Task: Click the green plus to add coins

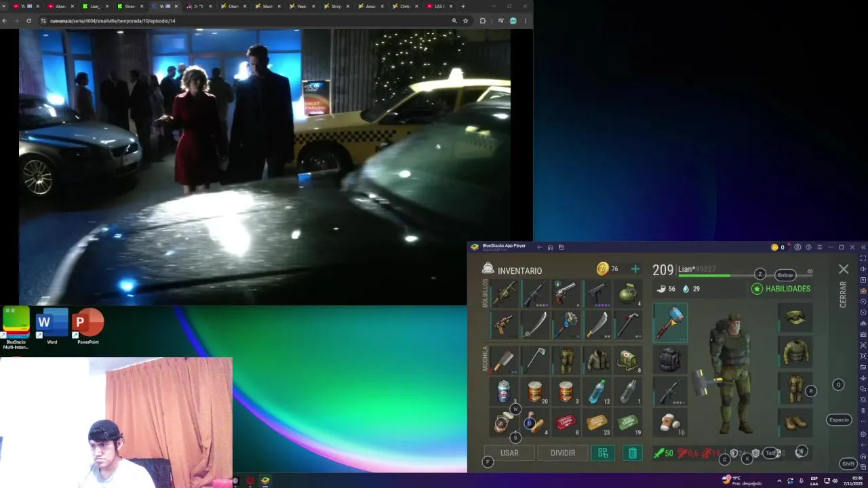Action: click(x=635, y=269)
